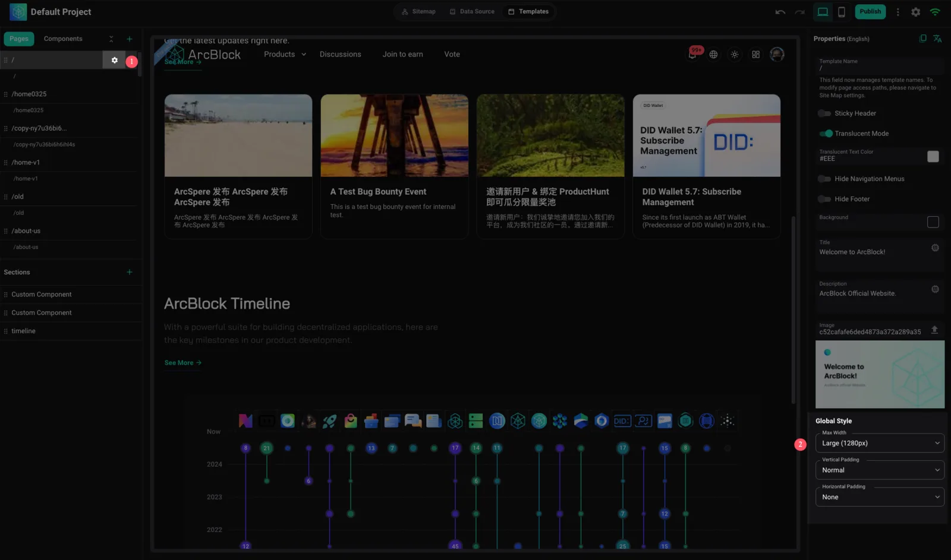Undo the last change
The height and width of the screenshot is (560, 951).
[780, 12]
